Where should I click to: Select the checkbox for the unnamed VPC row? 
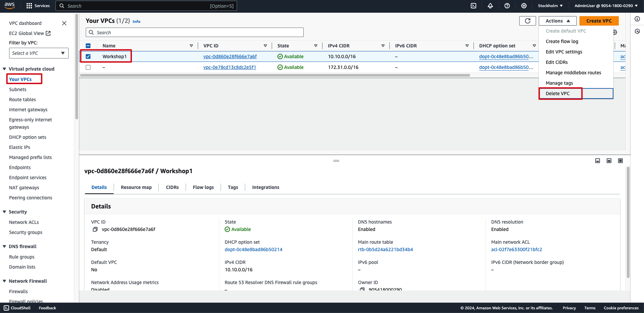pos(88,67)
